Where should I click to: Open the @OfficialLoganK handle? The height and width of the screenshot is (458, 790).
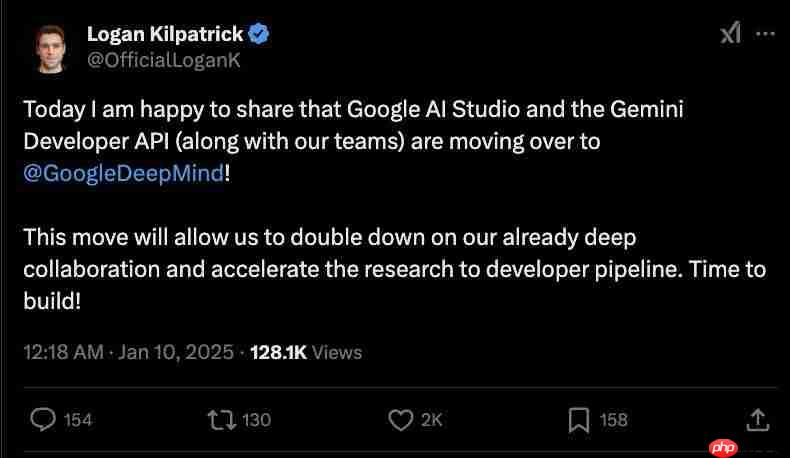[x=164, y=60]
